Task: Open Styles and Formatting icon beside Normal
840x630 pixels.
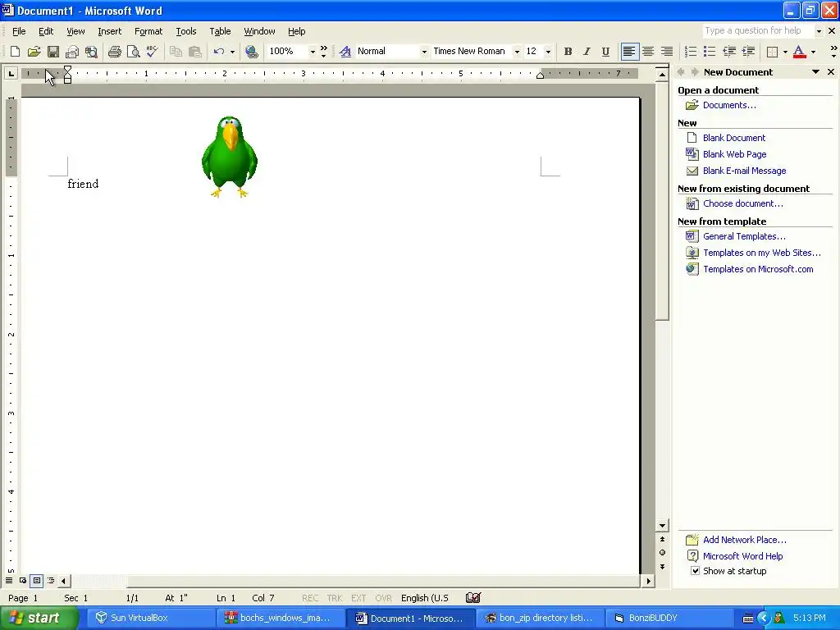Action: click(x=345, y=52)
